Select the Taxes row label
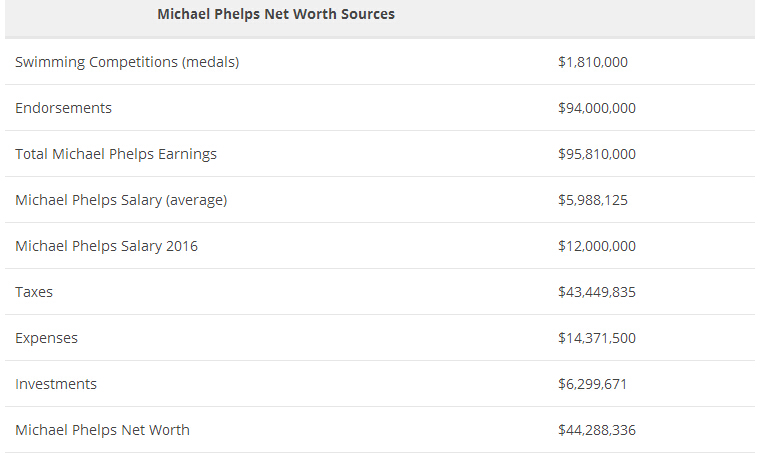 [x=34, y=292]
